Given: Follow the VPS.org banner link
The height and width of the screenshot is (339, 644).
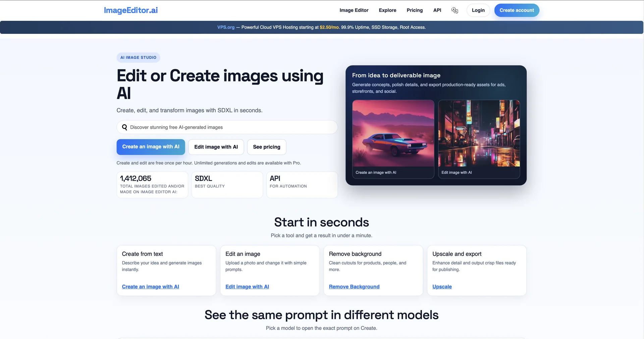Looking at the screenshot, I should coord(226,27).
